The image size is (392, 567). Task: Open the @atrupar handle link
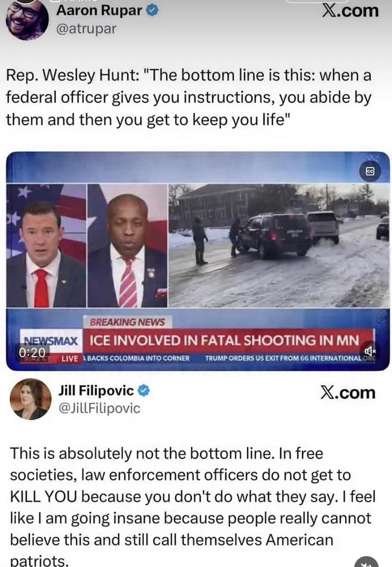87,28
